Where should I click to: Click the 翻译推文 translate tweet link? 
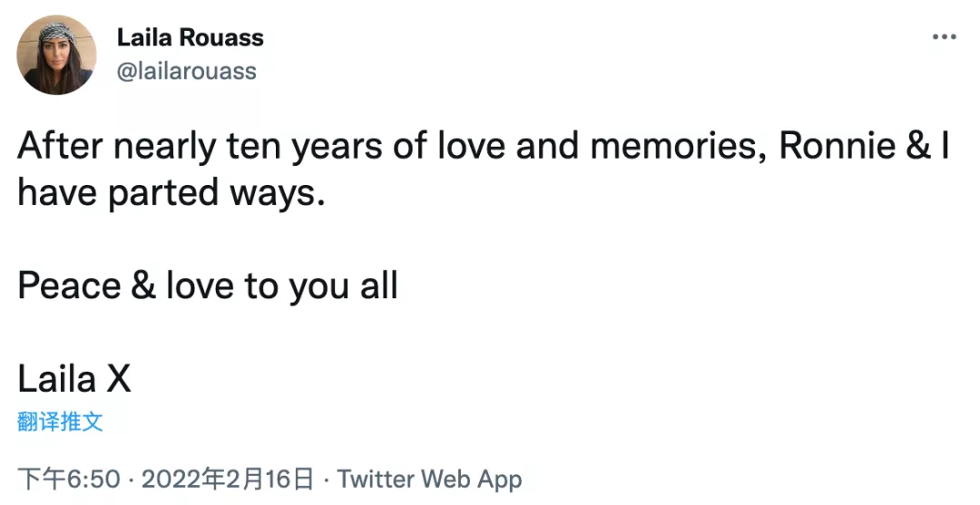click(60, 422)
